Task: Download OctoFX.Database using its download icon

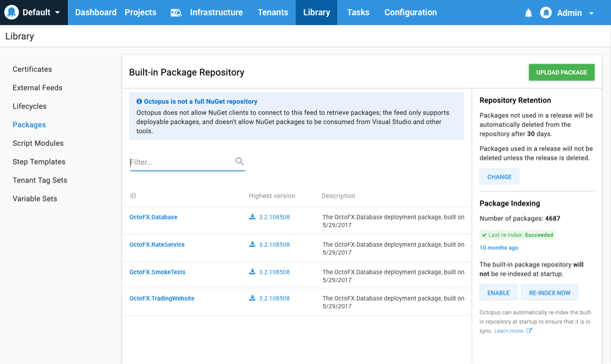Action: click(x=251, y=216)
